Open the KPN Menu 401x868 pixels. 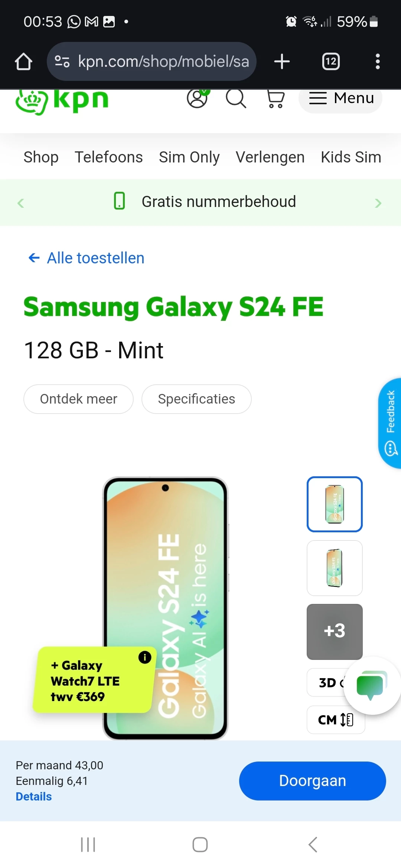coord(340,99)
